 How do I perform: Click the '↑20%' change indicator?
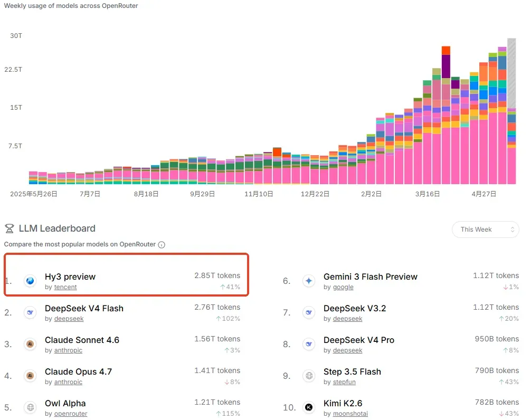pos(509,319)
